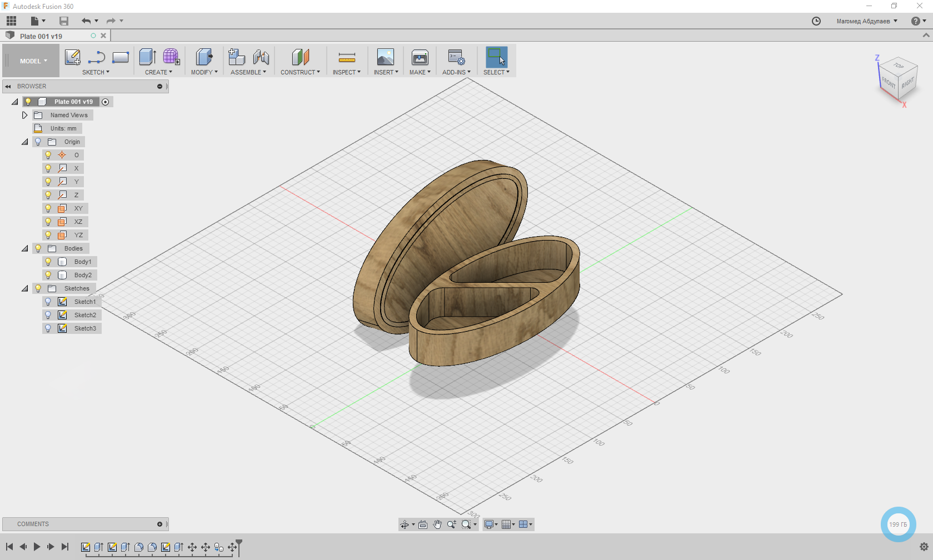The width and height of the screenshot is (933, 560).
Task: Open the CONSTRUCT menu
Action: pyautogui.click(x=300, y=72)
